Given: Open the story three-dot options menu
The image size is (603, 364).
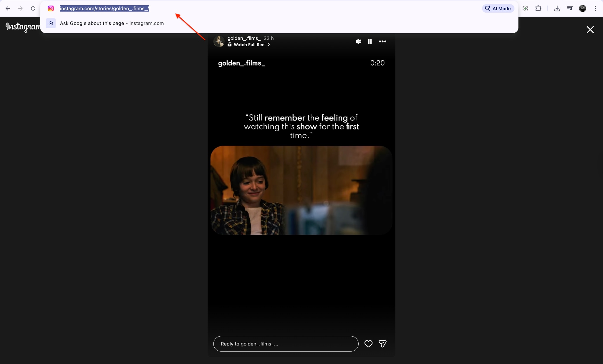Looking at the screenshot, I should 382,41.
